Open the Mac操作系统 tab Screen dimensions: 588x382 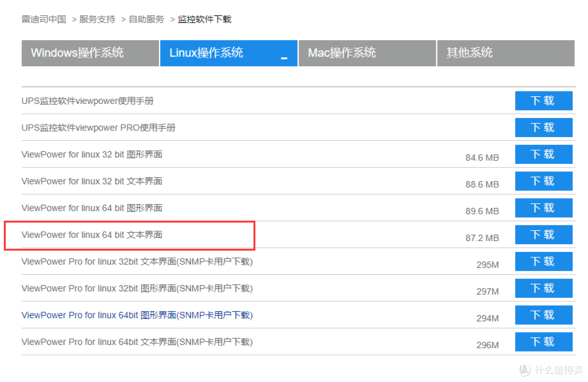tap(367, 53)
